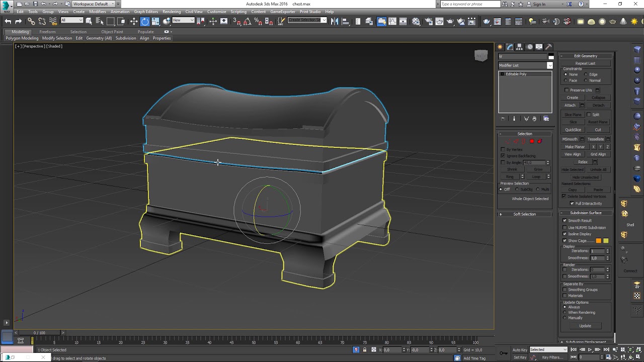This screenshot has width=644, height=362.
Task: Click the Undo arrow icon
Action: [x=8, y=21]
